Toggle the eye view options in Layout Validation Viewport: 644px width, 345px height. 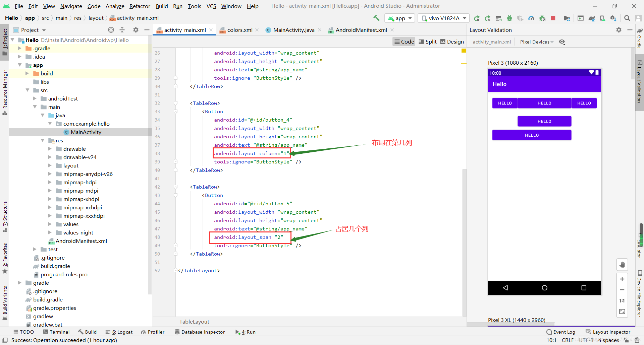[x=562, y=42]
